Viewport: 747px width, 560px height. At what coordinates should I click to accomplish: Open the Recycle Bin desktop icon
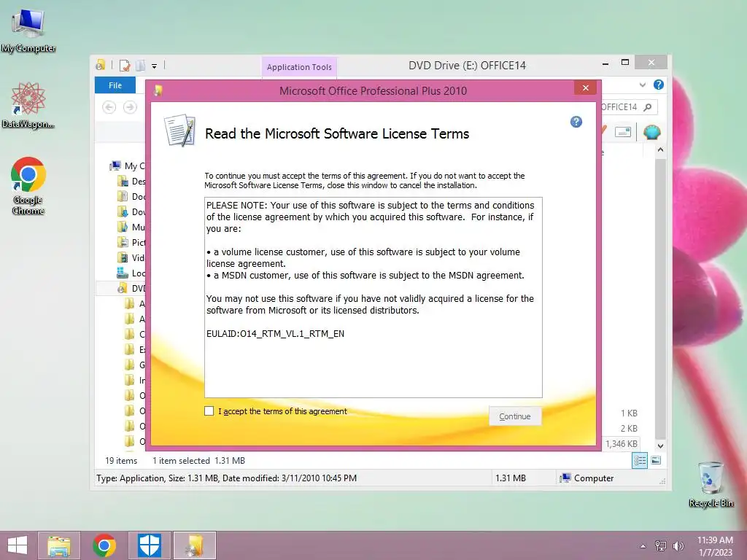711,484
